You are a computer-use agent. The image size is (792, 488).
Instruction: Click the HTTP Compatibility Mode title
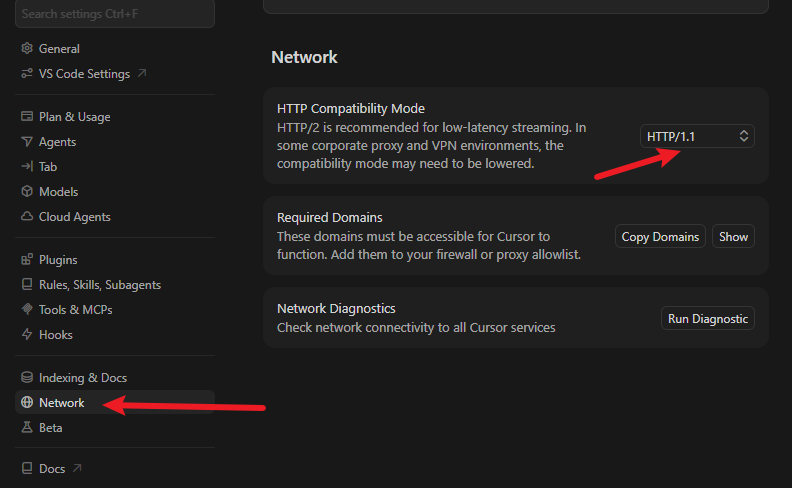[351, 108]
